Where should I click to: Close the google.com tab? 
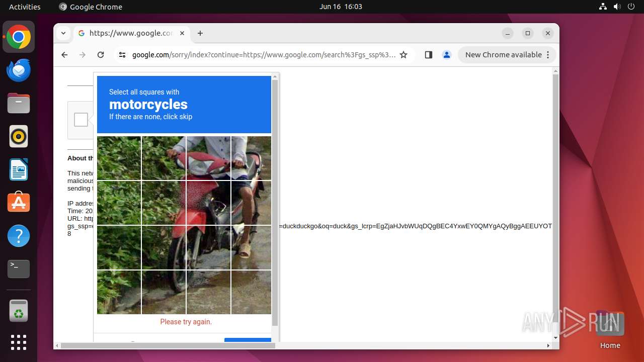[182, 33]
